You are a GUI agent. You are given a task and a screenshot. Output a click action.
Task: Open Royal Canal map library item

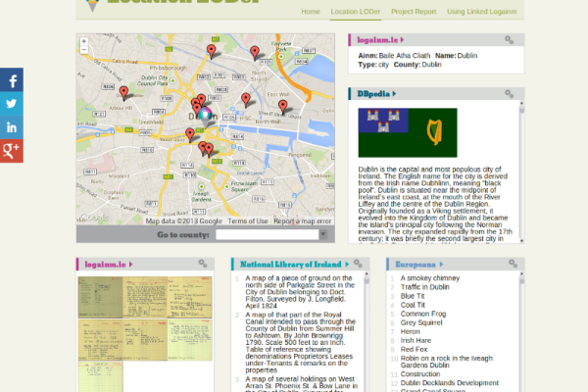click(301, 342)
